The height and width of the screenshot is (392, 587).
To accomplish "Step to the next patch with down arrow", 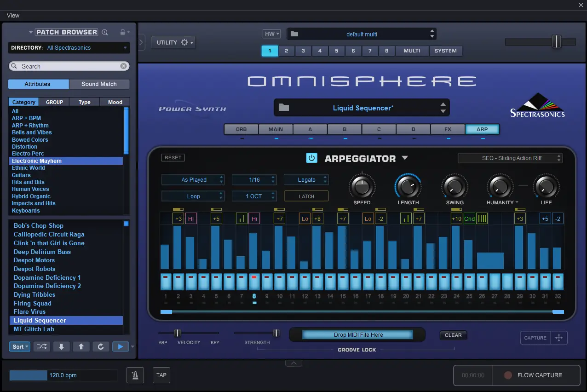I will click(x=62, y=346).
